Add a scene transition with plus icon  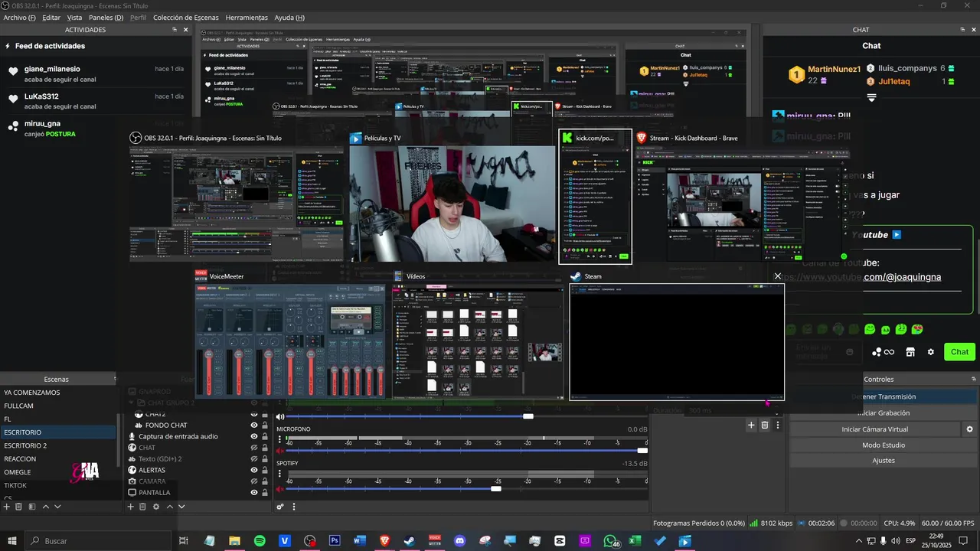click(x=752, y=425)
